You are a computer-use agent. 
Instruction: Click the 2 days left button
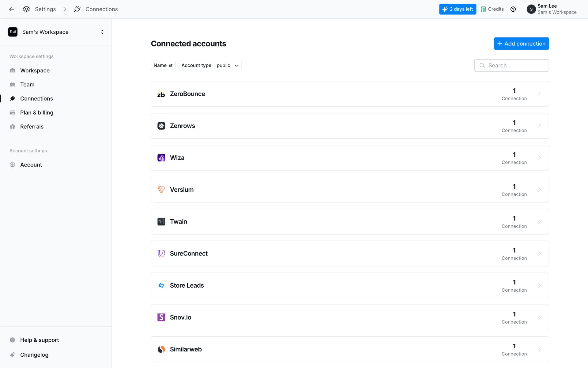(458, 9)
